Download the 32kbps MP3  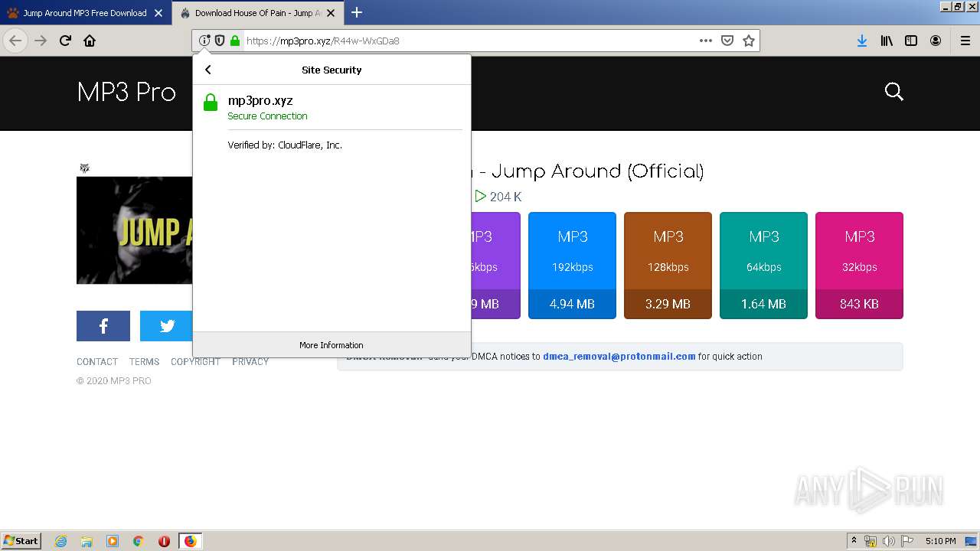(x=859, y=266)
